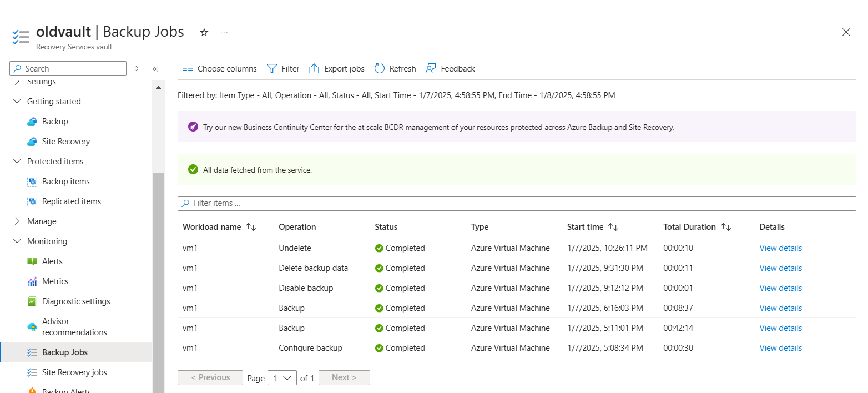Click the Status column header
The image size is (868, 393).
(x=386, y=227)
